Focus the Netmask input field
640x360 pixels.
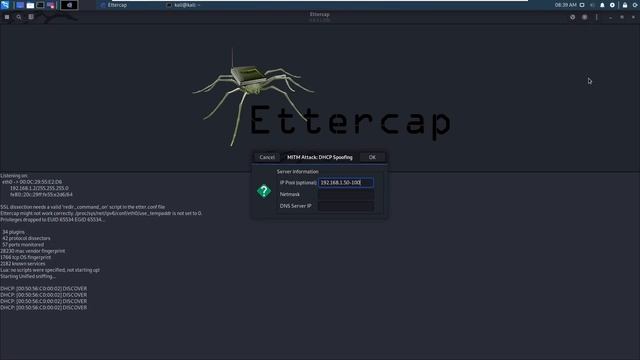346,194
